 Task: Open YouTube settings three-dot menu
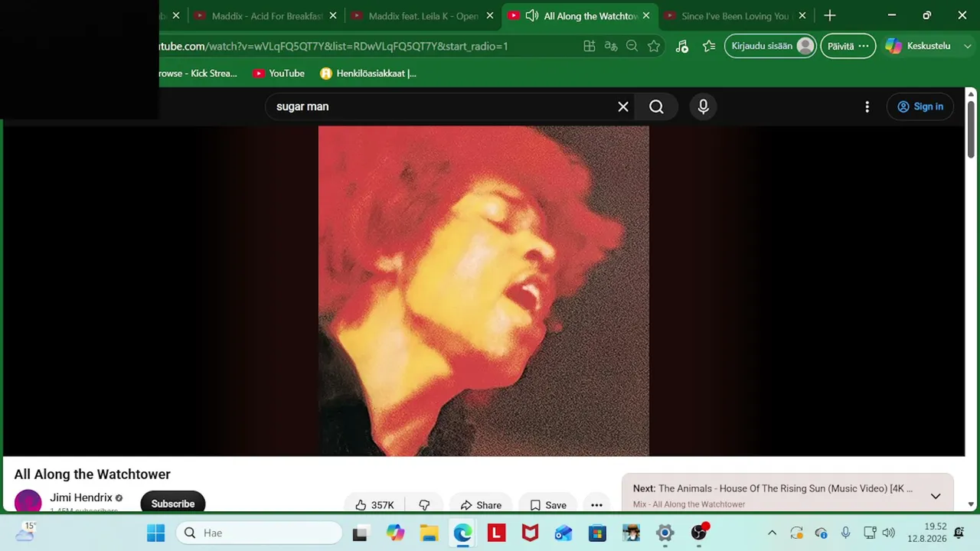[x=867, y=107]
